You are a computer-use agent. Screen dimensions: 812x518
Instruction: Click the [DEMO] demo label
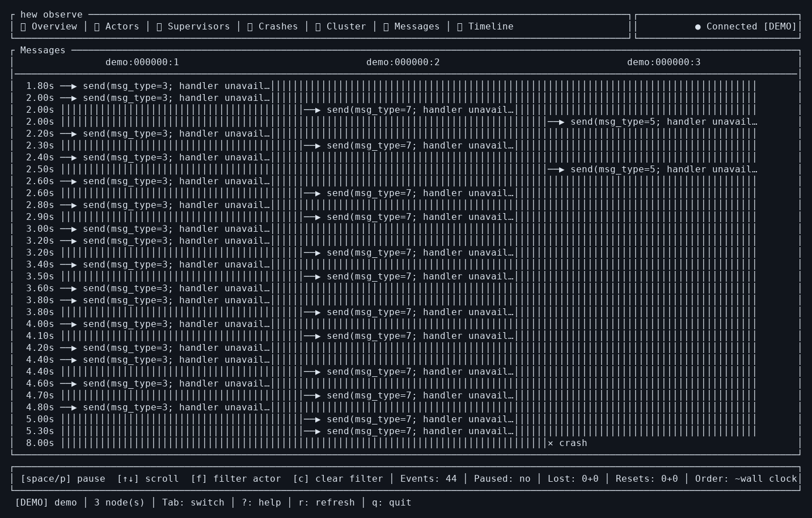tap(46, 503)
